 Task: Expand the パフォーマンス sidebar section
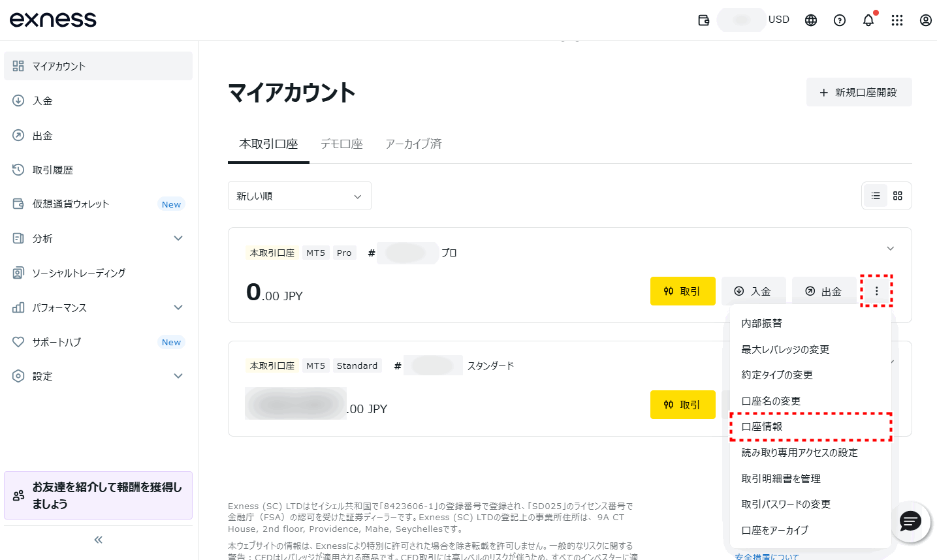pos(98,307)
